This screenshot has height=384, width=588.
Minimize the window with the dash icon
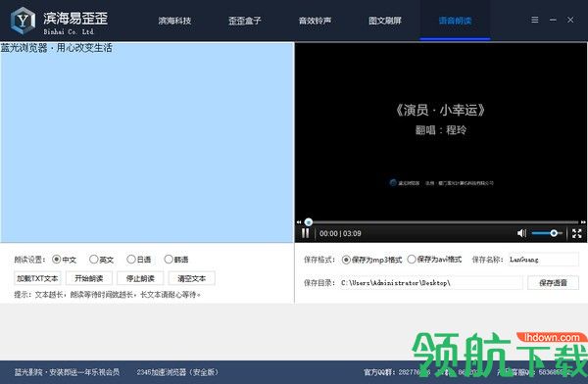[553, 20]
